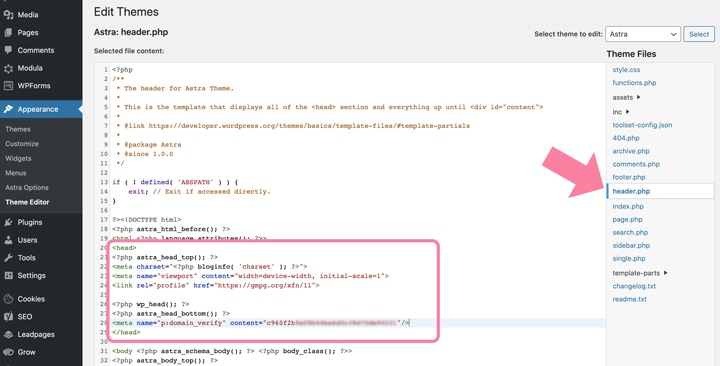Open footer.php theme file
Viewport: 720px width, 366px height.
click(x=629, y=177)
